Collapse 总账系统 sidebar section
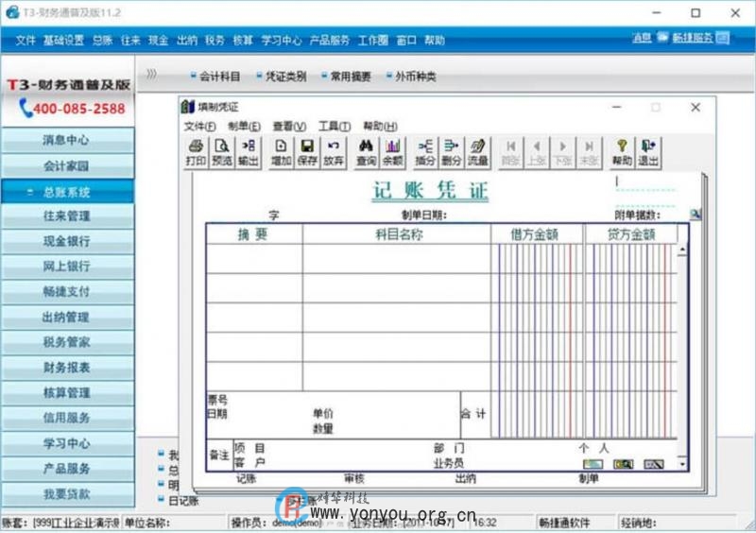Image resolution: width=756 pixels, height=533 pixels. click(x=67, y=192)
